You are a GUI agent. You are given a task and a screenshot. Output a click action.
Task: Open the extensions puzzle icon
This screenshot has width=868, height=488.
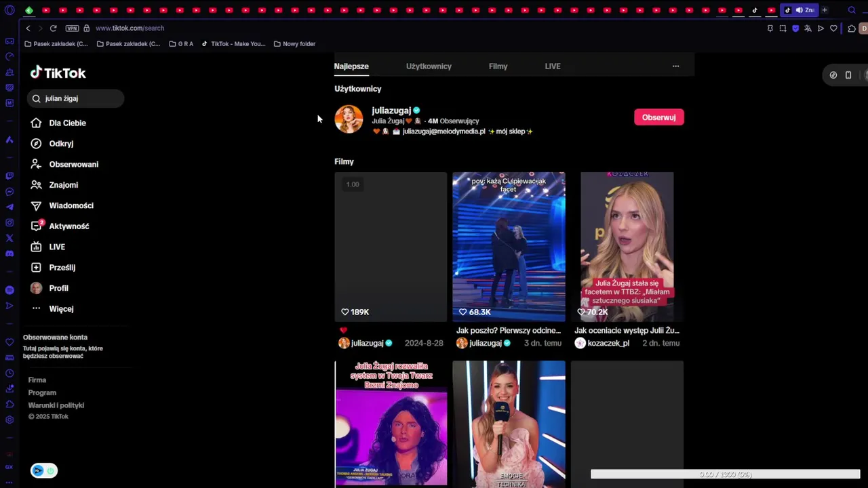click(x=852, y=28)
